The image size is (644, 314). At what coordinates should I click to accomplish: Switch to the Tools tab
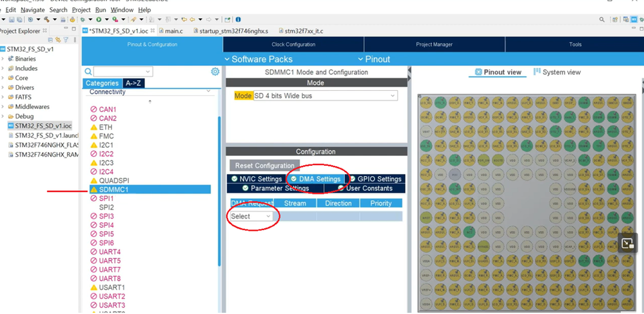(575, 44)
